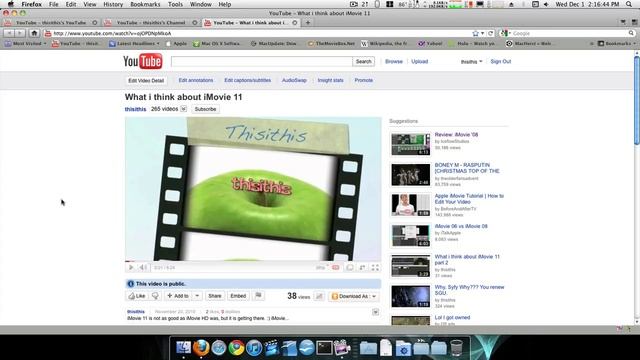Click the Share button
The height and width of the screenshot is (360, 640).
pyautogui.click(x=215, y=296)
